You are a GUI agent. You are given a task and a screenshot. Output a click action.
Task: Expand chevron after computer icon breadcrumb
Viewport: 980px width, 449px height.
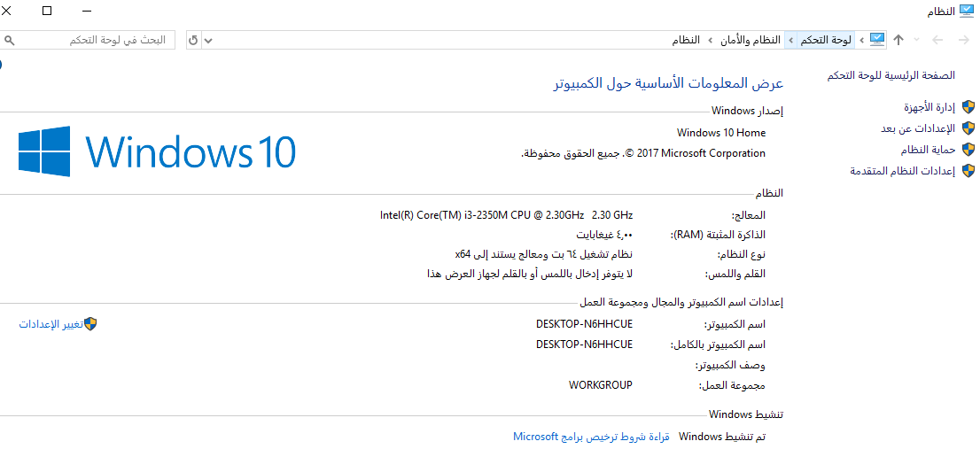click(x=862, y=40)
